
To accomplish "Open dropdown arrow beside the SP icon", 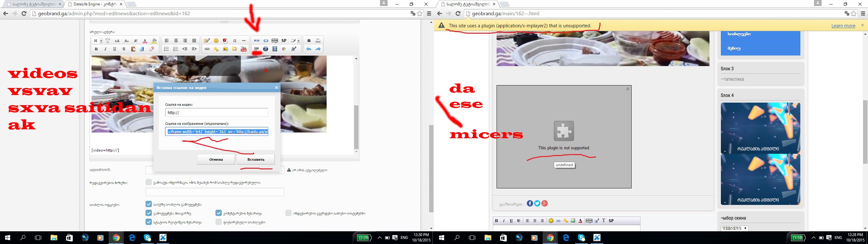I will click(299, 41).
